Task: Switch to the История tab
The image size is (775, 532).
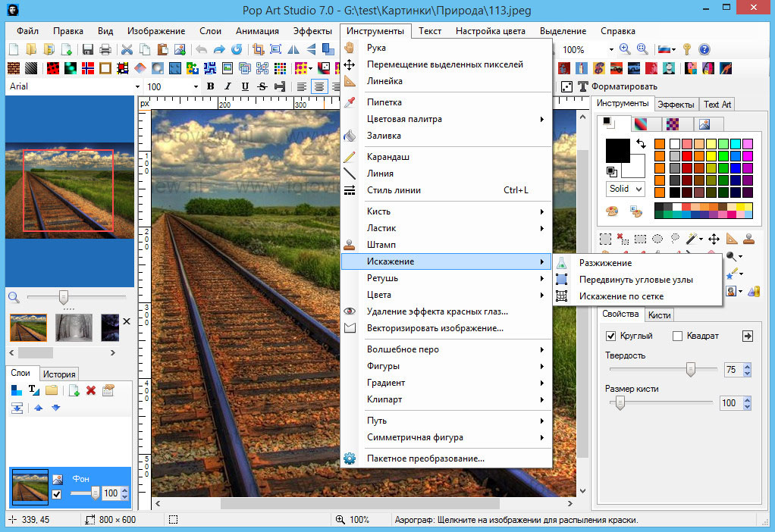Action: pos(58,374)
